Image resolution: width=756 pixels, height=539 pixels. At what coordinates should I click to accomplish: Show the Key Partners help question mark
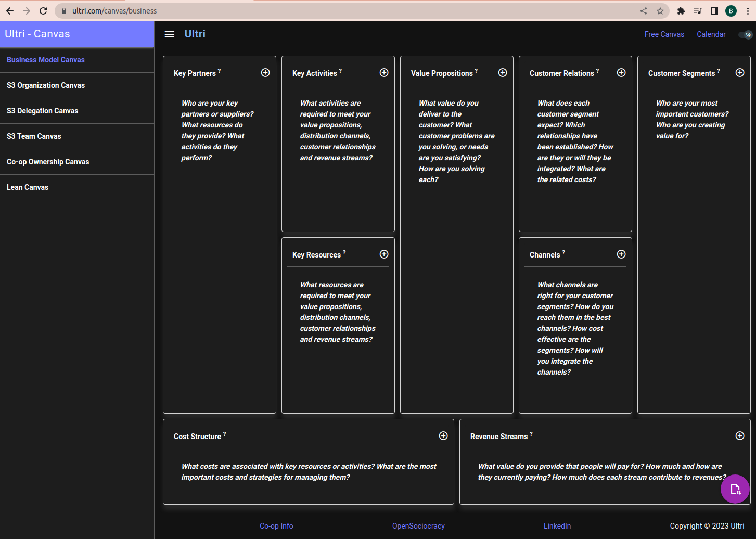[x=219, y=71]
